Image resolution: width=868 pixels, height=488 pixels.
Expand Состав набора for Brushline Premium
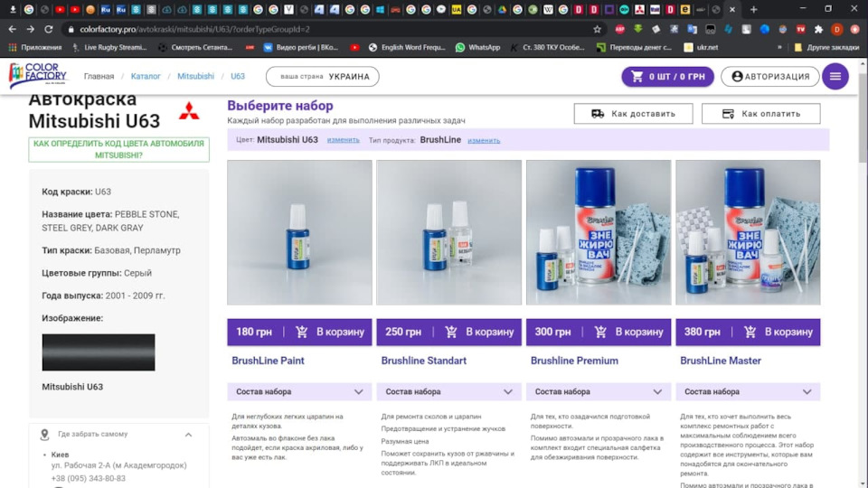click(x=599, y=391)
